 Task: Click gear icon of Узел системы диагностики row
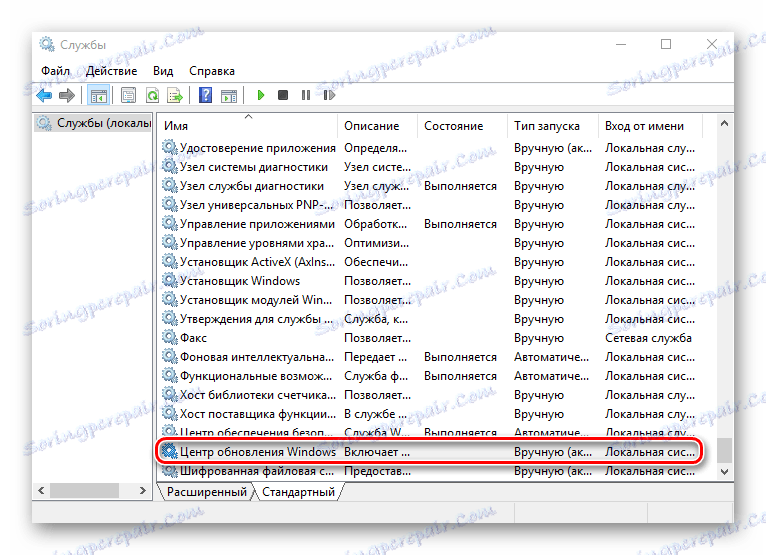[x=170, y=166]
